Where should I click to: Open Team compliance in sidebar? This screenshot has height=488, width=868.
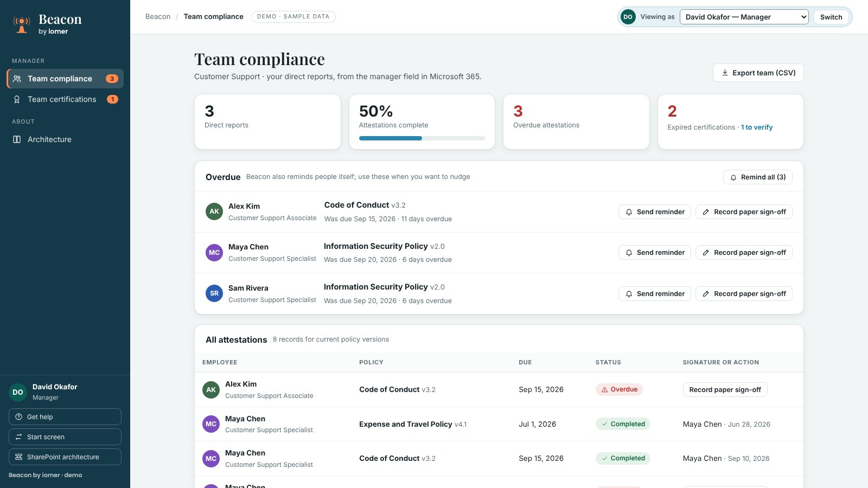[65, 79]
